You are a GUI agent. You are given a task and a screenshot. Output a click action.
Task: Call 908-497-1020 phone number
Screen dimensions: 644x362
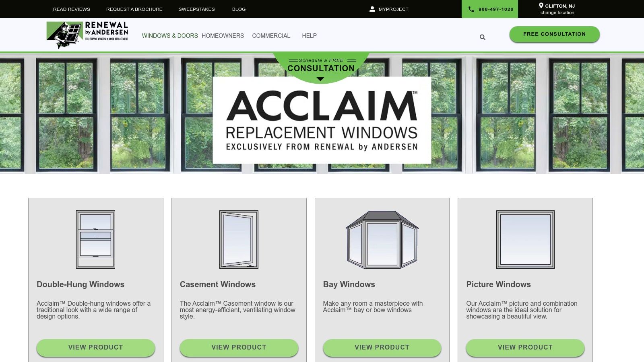(496, 9)
